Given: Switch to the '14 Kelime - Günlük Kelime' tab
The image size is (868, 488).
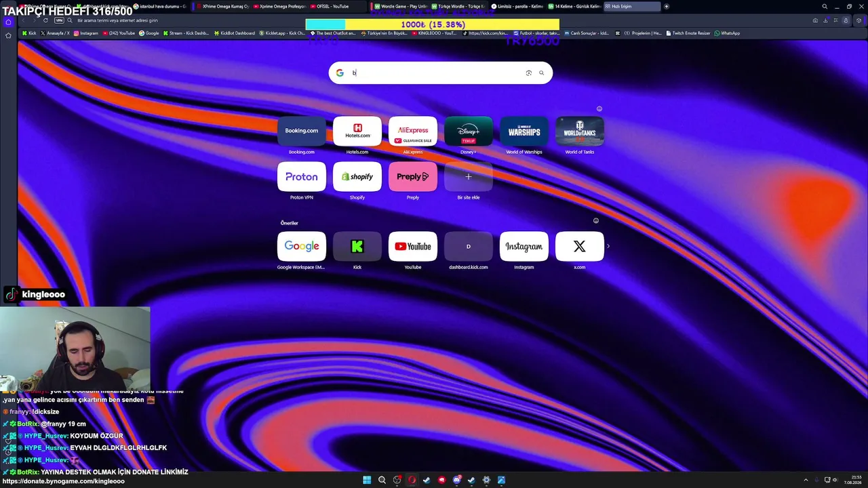Looking at the screenshot, I should click(x=574, y=6).
